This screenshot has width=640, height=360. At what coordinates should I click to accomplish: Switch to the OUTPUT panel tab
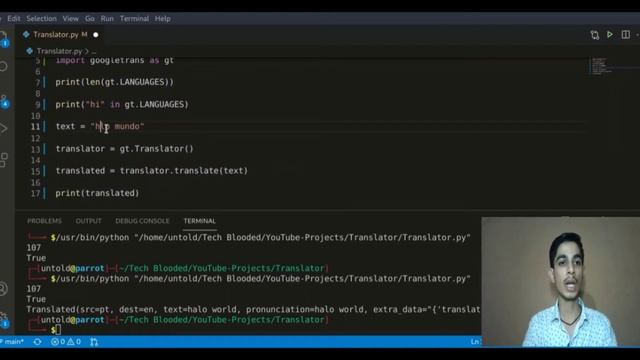point(88,221)
